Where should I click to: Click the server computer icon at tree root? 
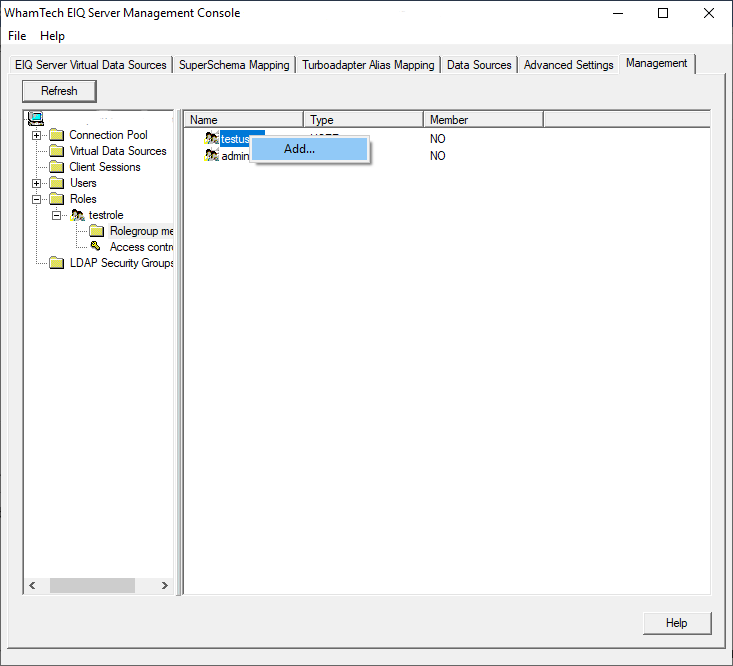36,119
